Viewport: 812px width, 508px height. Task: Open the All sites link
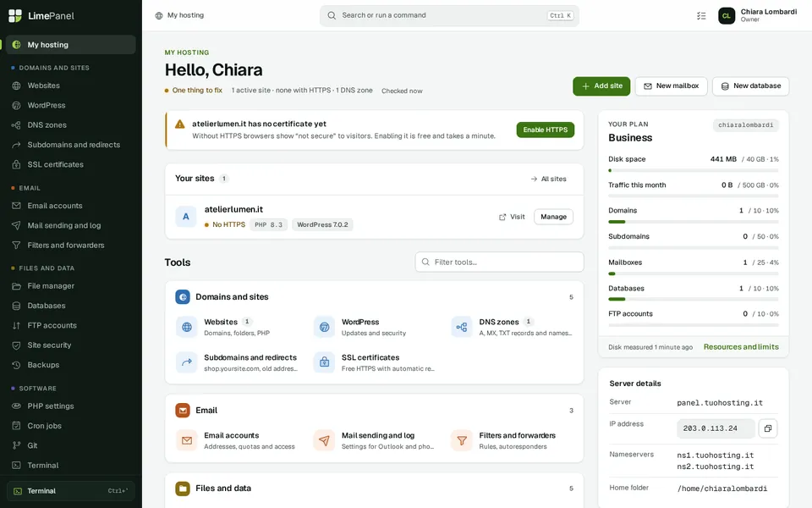tap(548, 179)
